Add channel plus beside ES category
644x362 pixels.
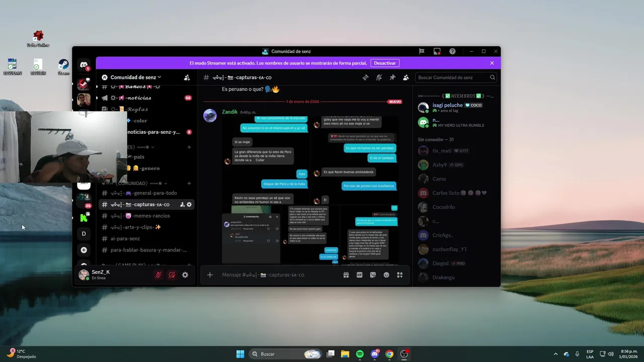(189, 147)
